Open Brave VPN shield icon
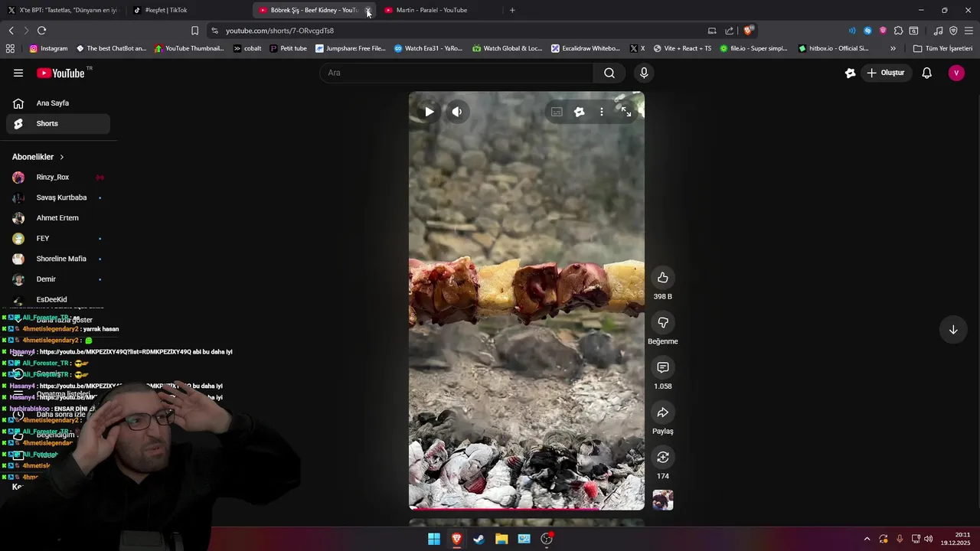The image size is (980, 551). click(953, 31)
